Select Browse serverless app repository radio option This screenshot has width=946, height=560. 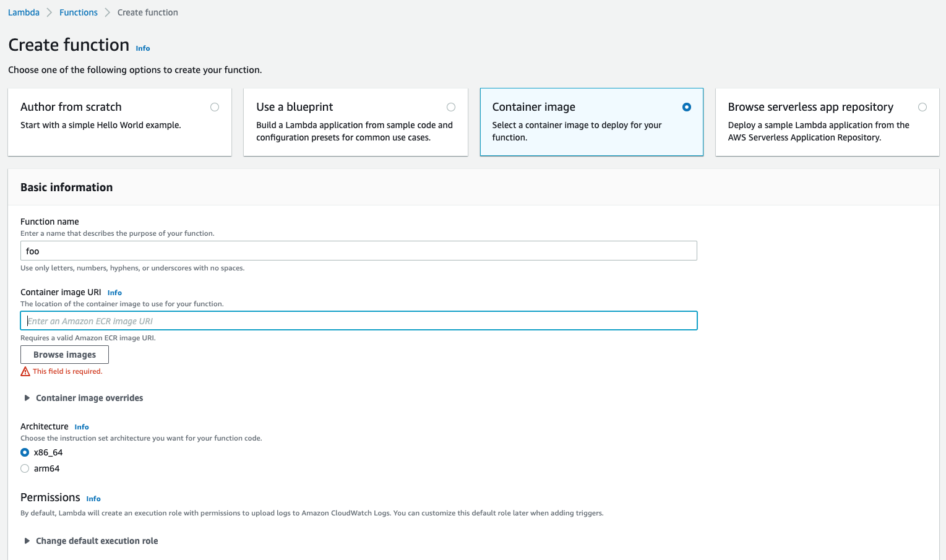(922, 107)
